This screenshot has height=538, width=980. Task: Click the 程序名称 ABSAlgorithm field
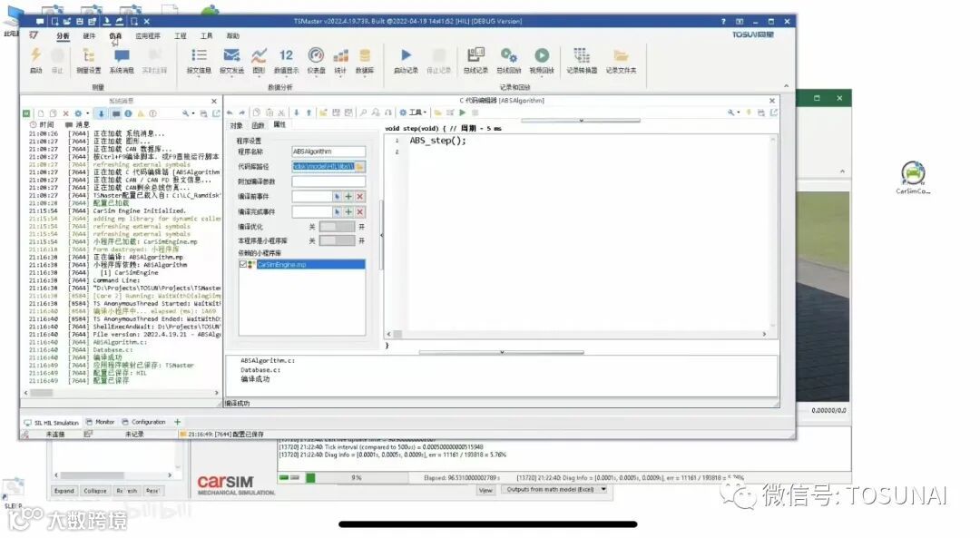(328, 152)
